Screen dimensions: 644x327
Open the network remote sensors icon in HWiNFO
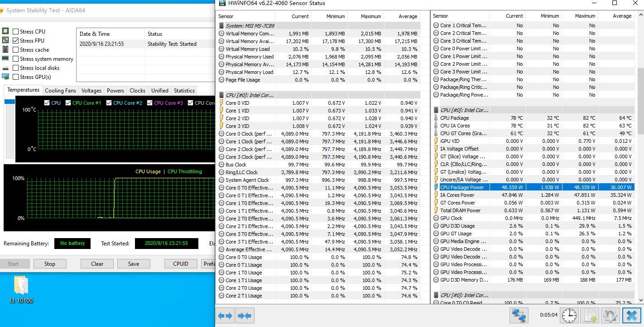(519, 315)
